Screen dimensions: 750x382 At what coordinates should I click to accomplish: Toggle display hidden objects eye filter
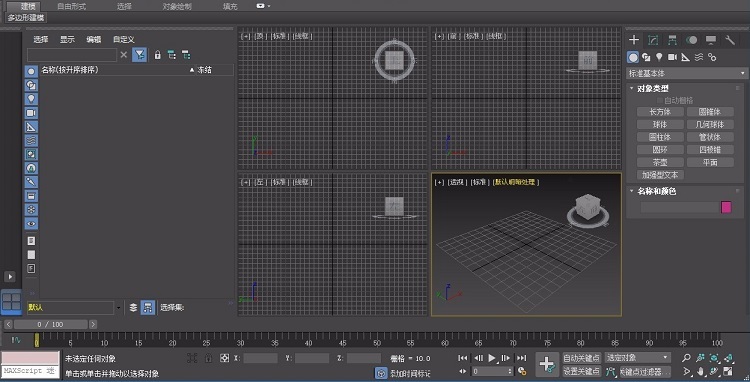click(31, 224)
